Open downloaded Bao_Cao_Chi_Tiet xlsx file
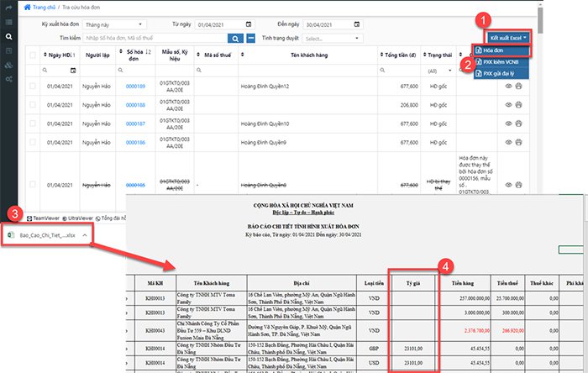This screenshot has height=373, width=588. click(48, 235)
